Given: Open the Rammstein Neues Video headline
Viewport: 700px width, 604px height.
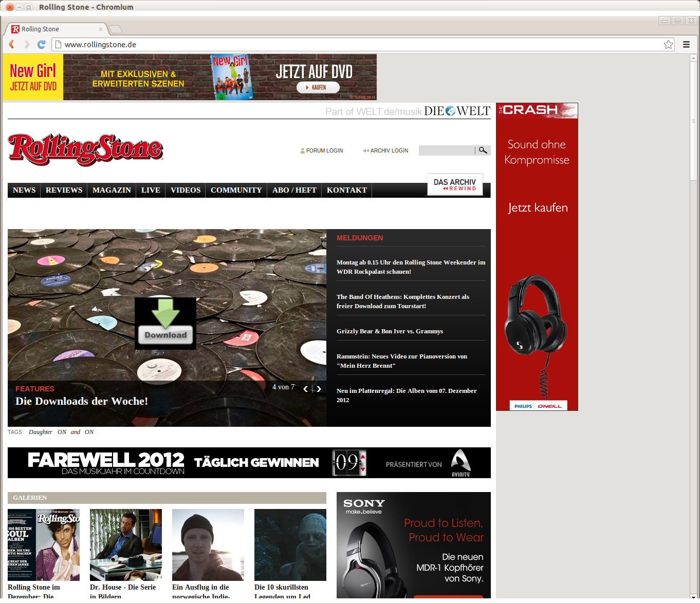Looking at the screenshot, I should pos(402,361).
